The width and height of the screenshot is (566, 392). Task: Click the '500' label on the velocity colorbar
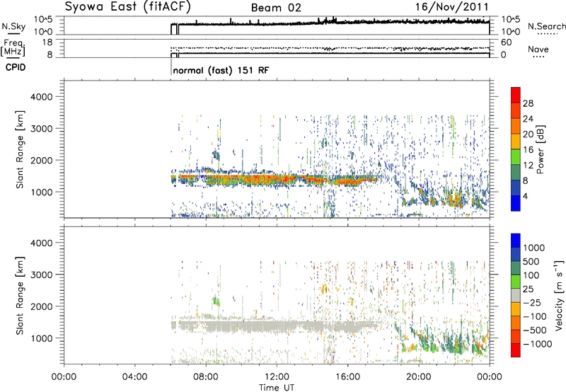[x=531, y=262]
